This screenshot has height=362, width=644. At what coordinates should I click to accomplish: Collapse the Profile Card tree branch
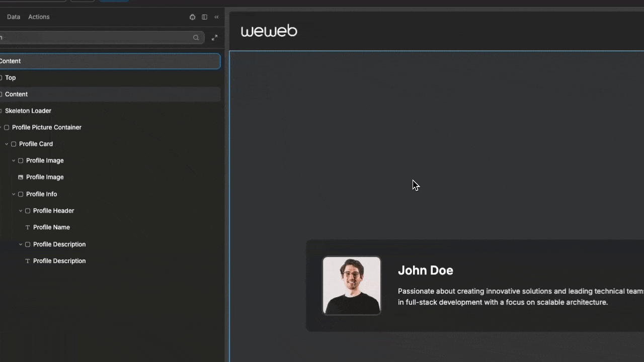(x=7, y=144)
